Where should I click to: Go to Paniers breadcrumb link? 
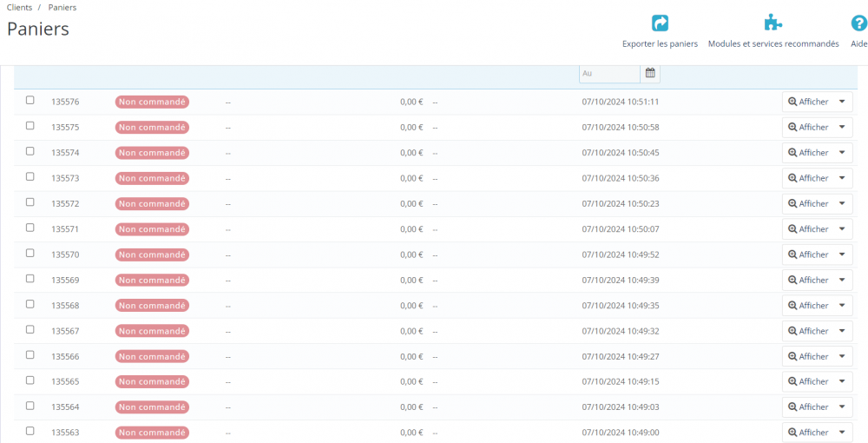62,8
